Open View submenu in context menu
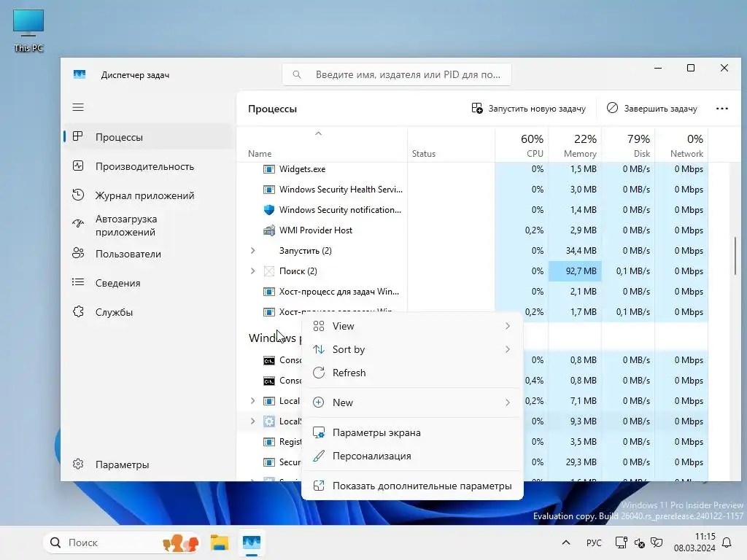 (413, 326)
